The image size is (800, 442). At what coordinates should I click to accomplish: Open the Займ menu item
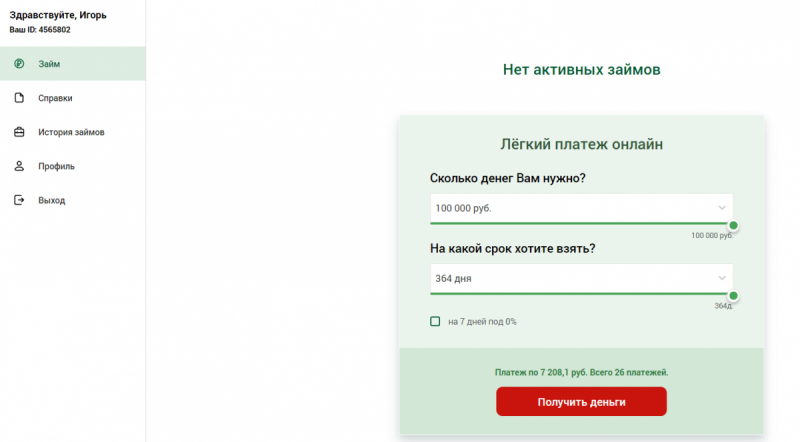pyautogui.click(x=72, y=64)
